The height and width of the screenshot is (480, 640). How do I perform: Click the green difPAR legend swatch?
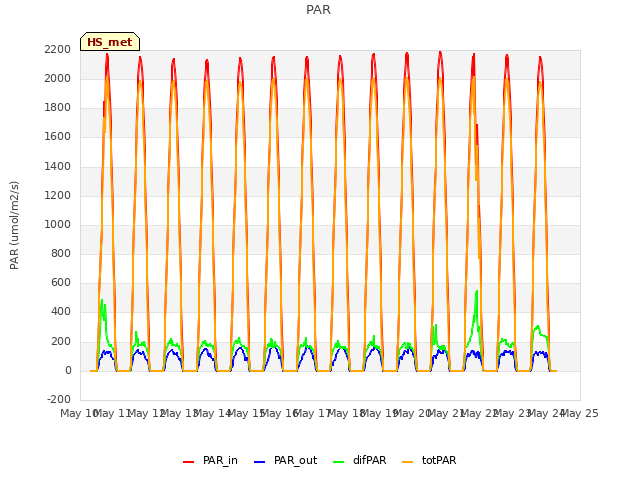click(x=338, y=461)
